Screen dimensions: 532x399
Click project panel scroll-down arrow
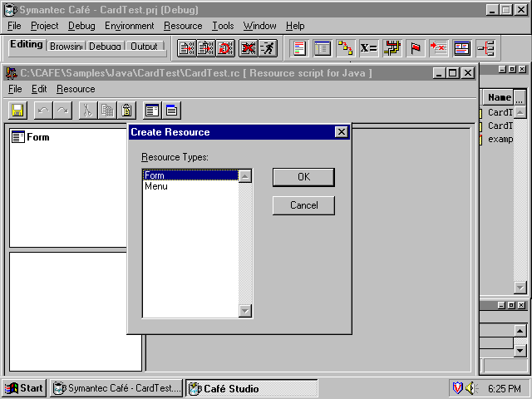(x=520, y=288)
